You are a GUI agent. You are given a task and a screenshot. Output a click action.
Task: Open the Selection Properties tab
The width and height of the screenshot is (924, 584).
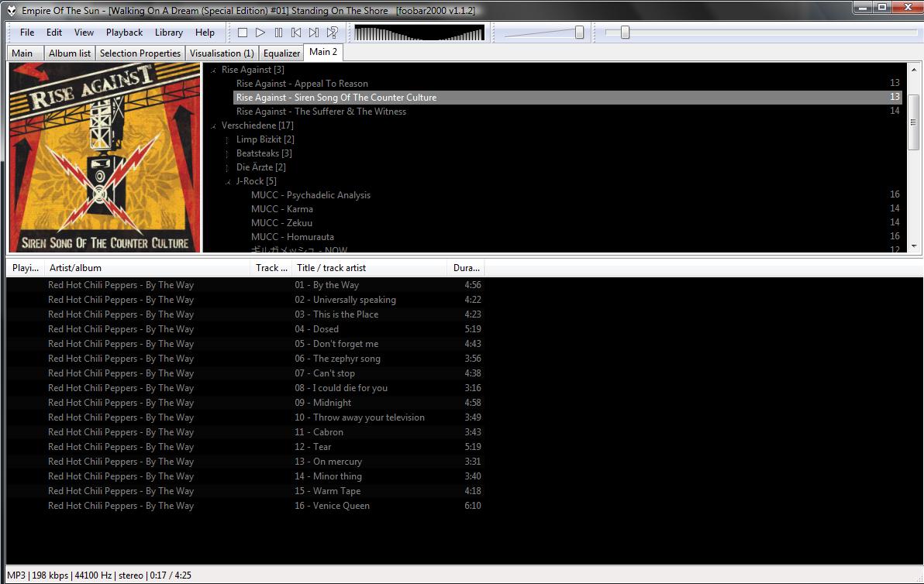point(140,53)
